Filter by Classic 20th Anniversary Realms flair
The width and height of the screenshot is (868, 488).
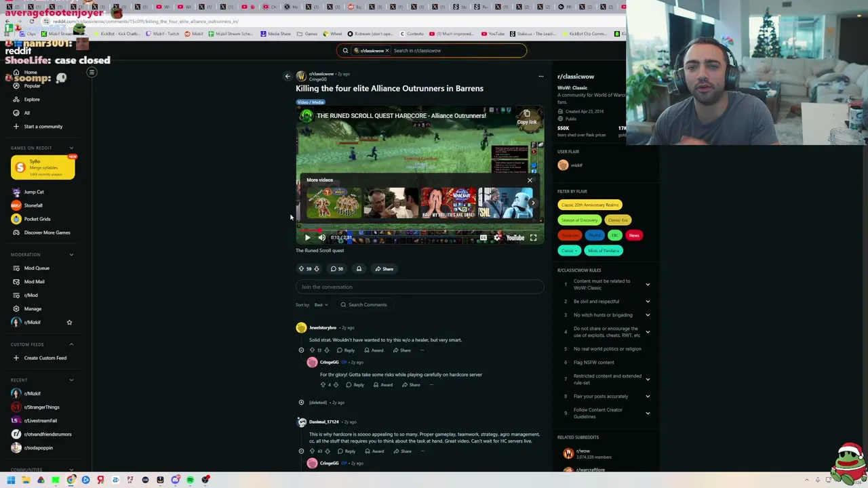coord(589,205)
